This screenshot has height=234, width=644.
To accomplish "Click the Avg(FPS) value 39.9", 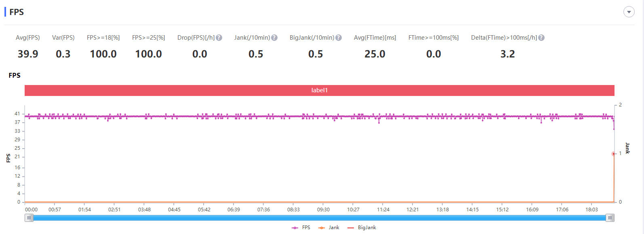I will coord(28,54).
